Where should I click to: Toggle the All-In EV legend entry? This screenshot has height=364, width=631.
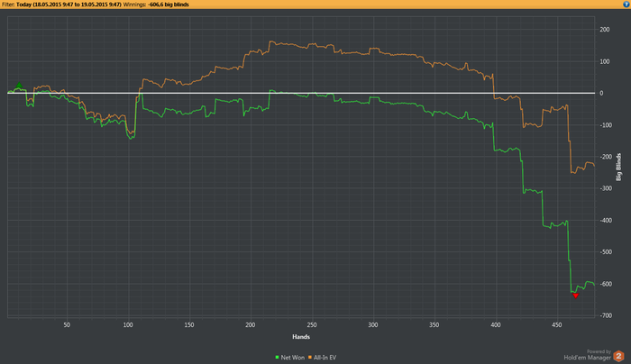point(323,357)
